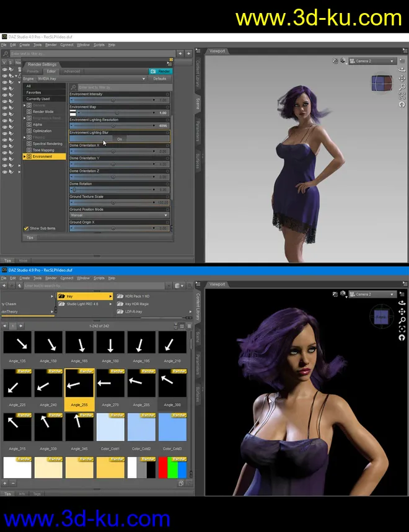Uncheck the Show Sub Items checkbox

pyautogui.click(x=26, y=228)
